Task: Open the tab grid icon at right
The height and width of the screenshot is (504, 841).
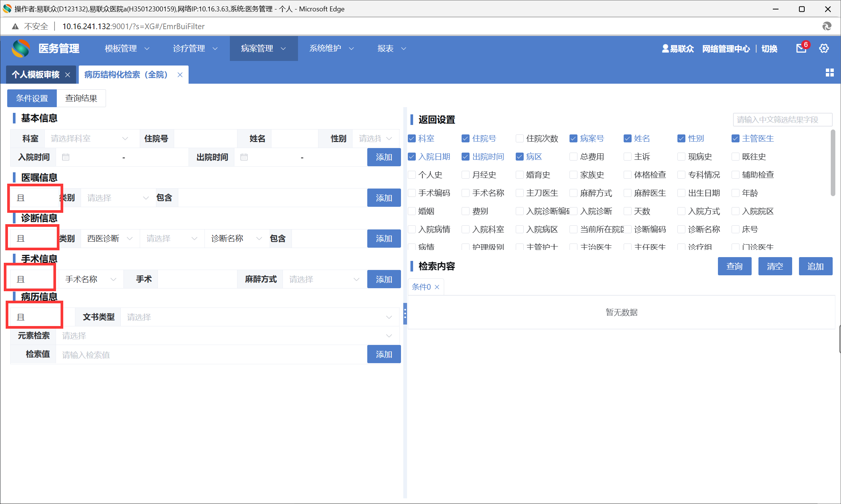Action: [830, 73]
